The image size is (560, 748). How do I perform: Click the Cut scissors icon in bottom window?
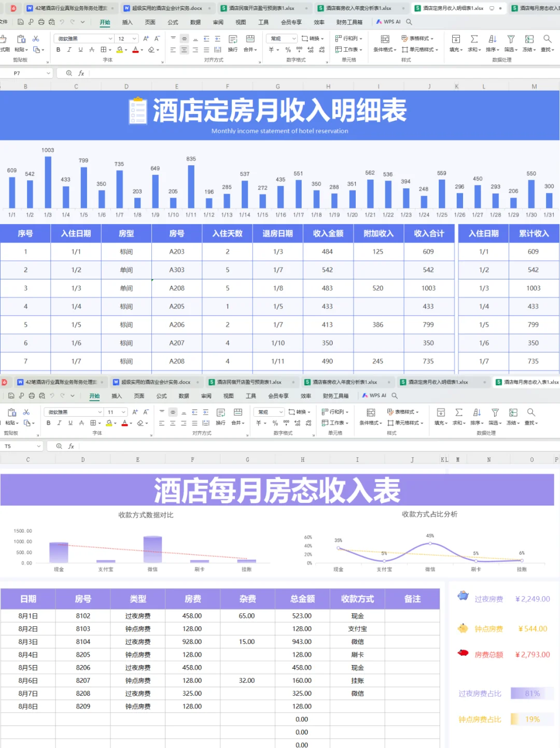[x=26, y=412]
